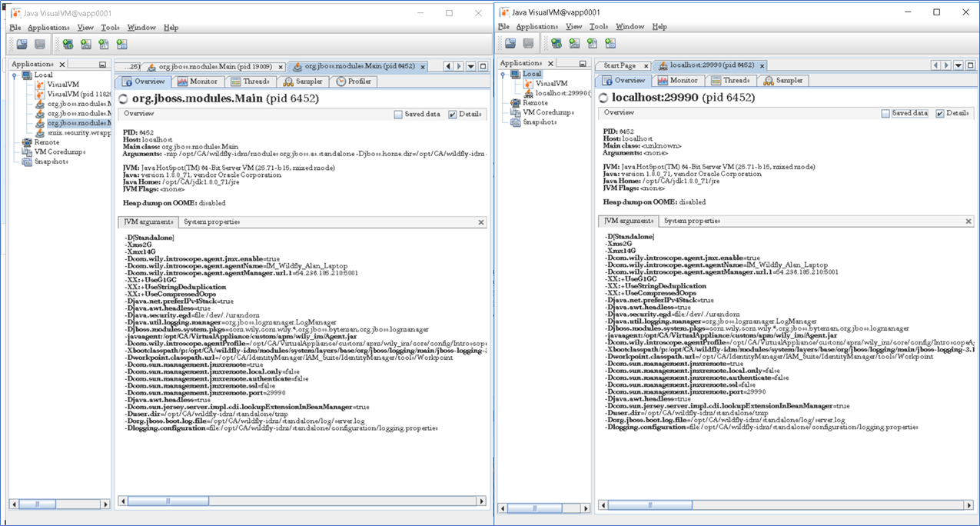This screenshot has width=980, height=526.
Task: Click Snapshots icon in left window tree
Action: pyautogui.click(x=27, y=161)
